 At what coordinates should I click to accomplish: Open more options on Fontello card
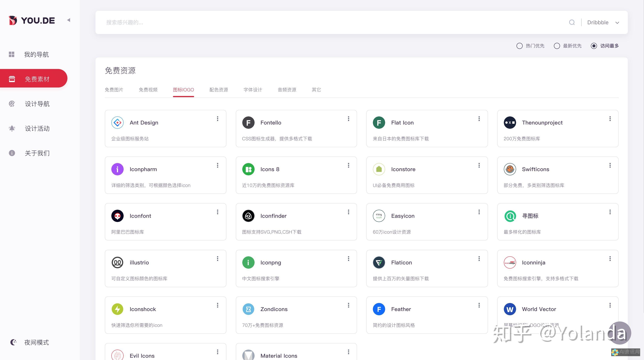pyautogui.click(x=349, y=119)
